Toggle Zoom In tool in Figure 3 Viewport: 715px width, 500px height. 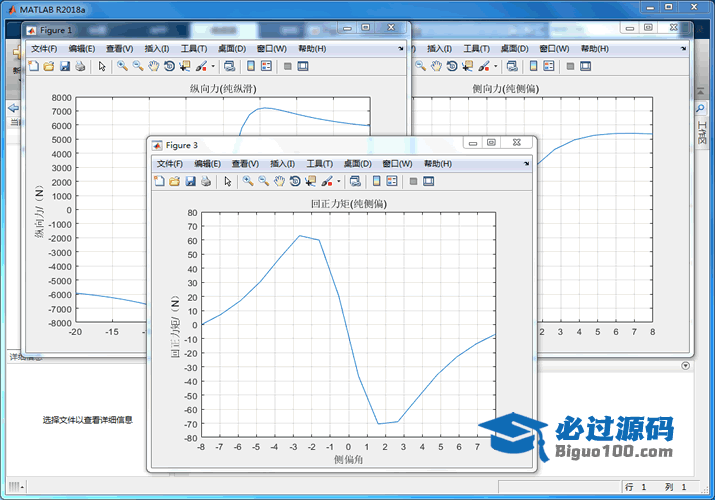pyautogui.click(x=248, y=181)
